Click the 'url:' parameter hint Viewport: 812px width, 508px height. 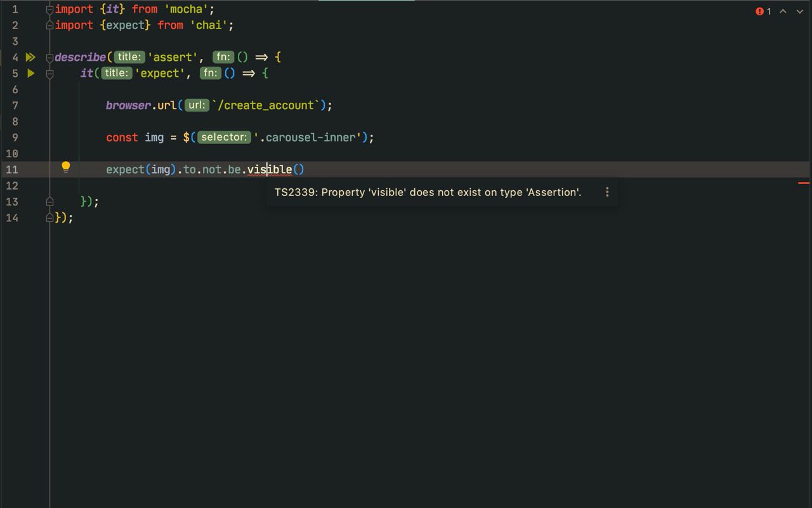click(197, 105)
